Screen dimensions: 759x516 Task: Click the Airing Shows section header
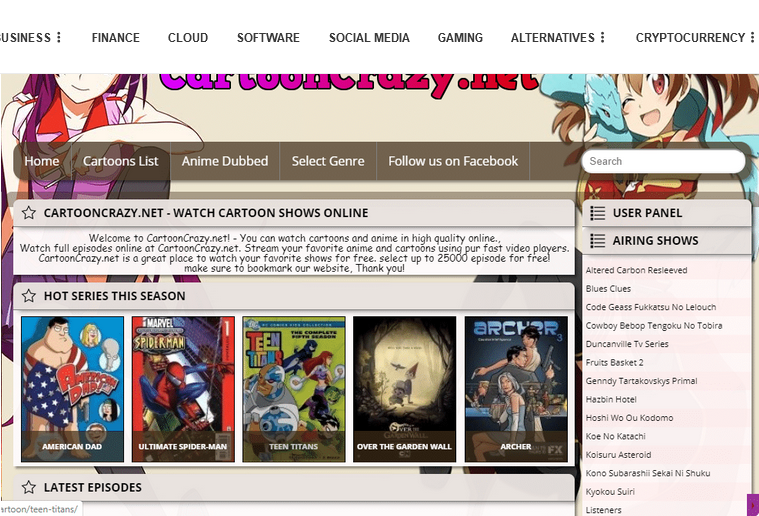667,241
